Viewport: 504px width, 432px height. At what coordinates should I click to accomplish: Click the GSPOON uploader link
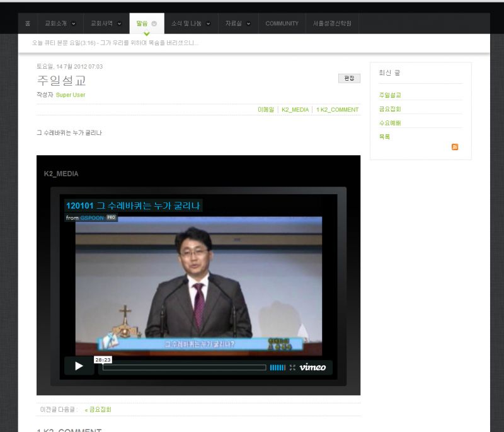(x=92, y=218)
